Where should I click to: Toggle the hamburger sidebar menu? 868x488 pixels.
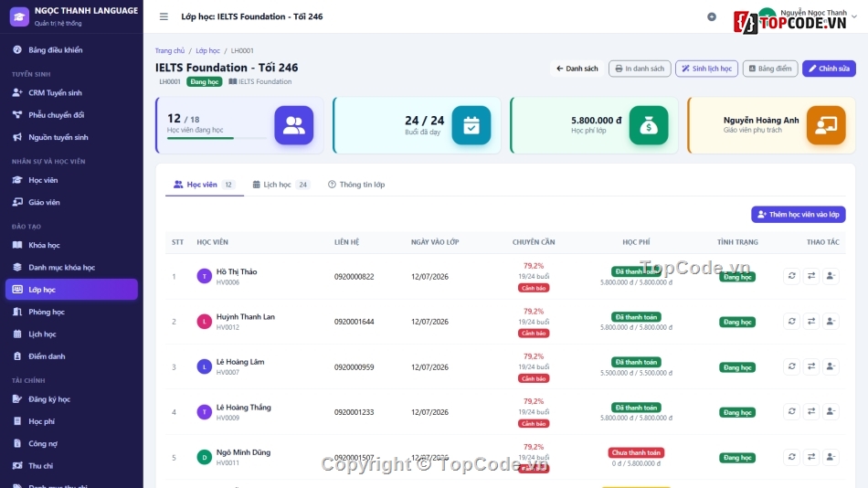(x=164, y=16)
